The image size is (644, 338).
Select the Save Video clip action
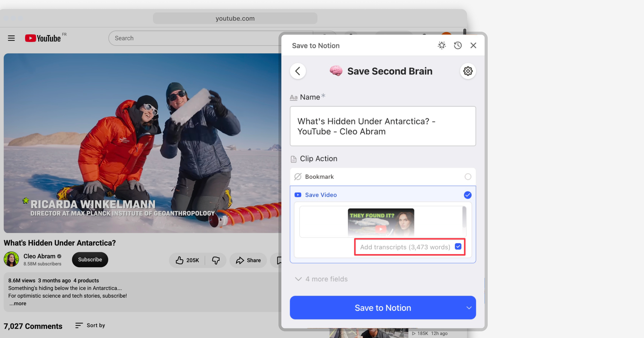(383, 195)
